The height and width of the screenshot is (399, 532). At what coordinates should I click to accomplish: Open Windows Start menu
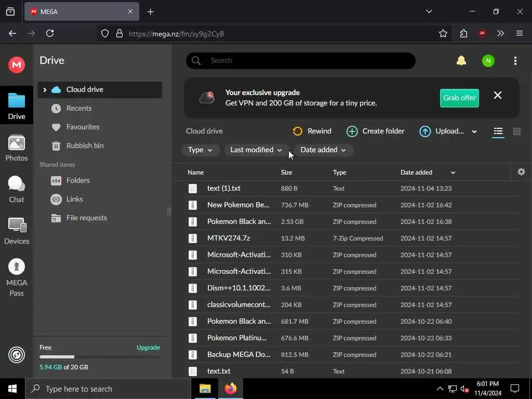pyautogui.click(x=12, y=389)
